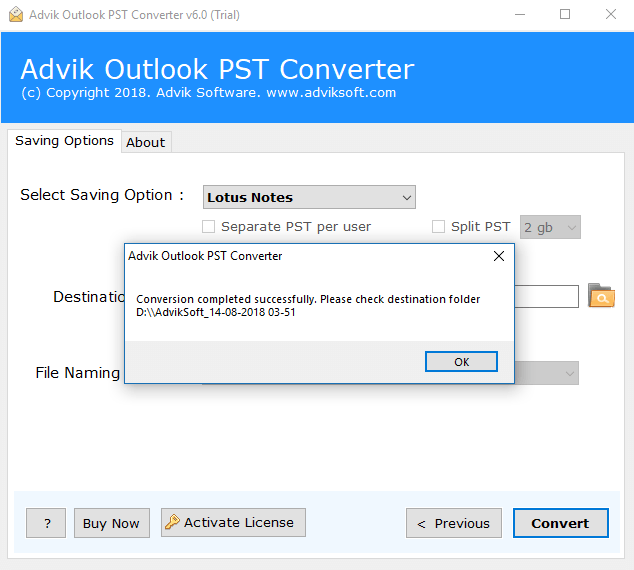Screen dimensions: 634x570
Task: Toggle the Split PST checkbox
Action: click(438, 227)
